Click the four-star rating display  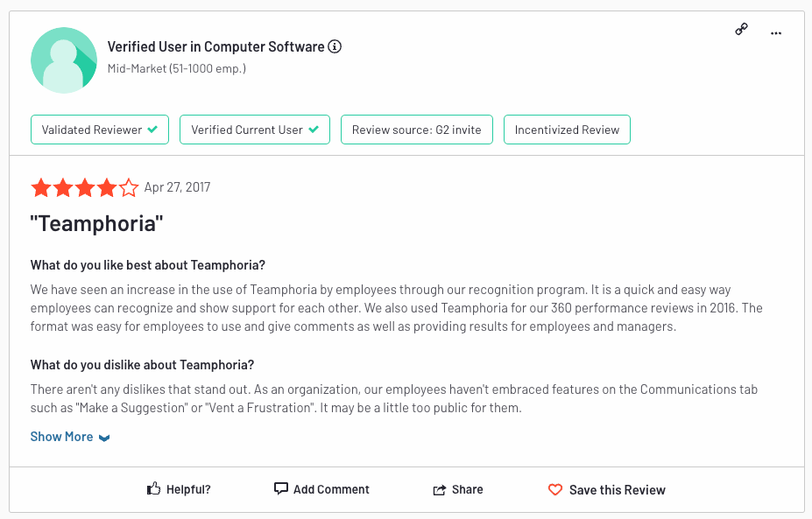click(x=84, y=187)
